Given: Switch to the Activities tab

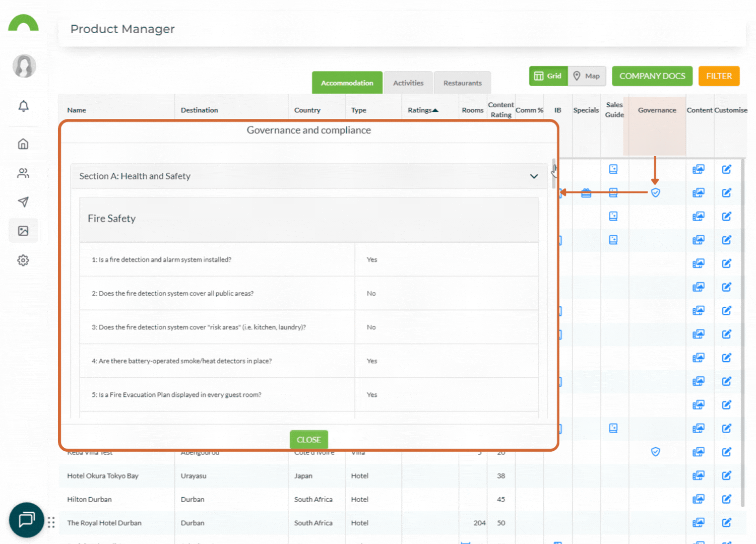Looking at the screenshot, I should [x=408, y=83].
